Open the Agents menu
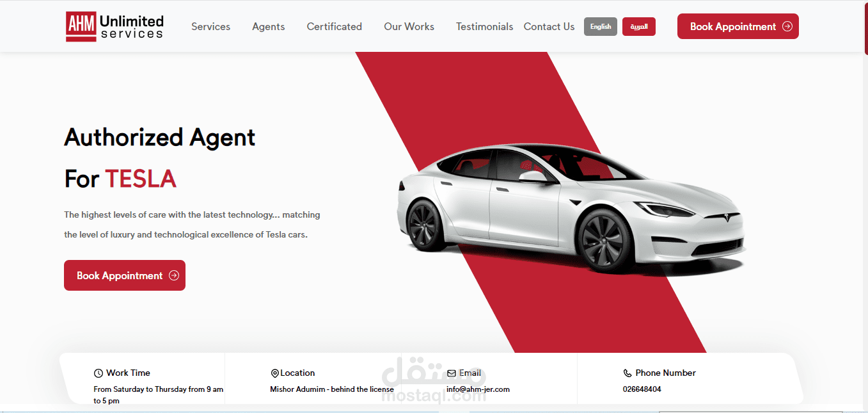The height and width of the screenshot is (413, 868). tap(268, 26)
